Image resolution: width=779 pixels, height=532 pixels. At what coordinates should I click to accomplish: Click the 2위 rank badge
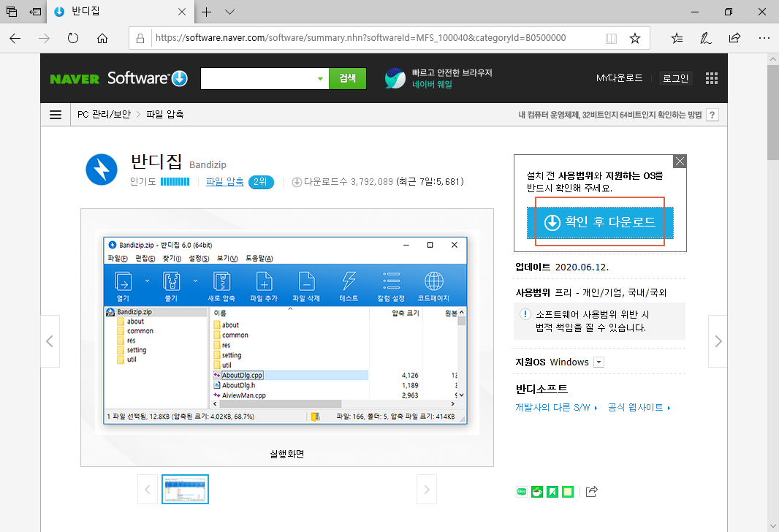coord(261,182)
